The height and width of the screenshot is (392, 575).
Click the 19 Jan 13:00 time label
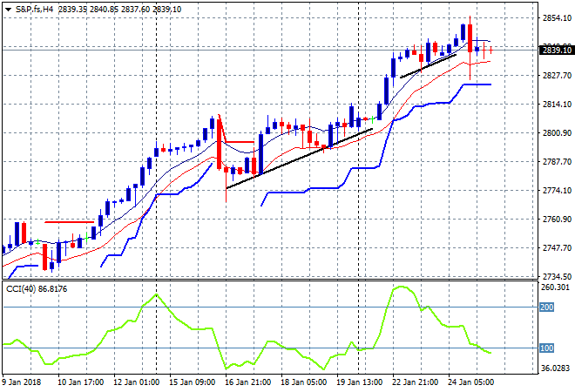pos(359,382)
